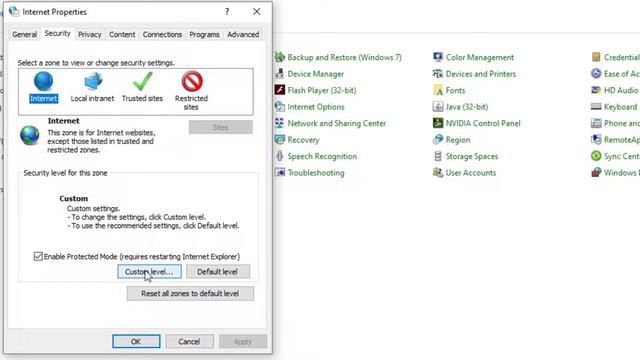
Task: Select the Internet zone globe icon
Action: pos(43,81)
